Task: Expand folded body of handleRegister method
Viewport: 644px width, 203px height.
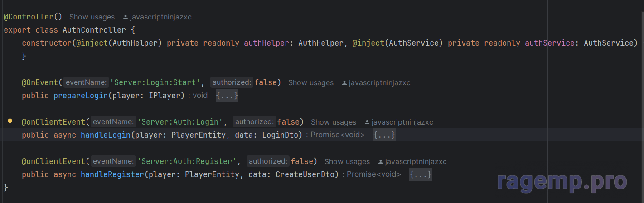Action: (421, 174)
